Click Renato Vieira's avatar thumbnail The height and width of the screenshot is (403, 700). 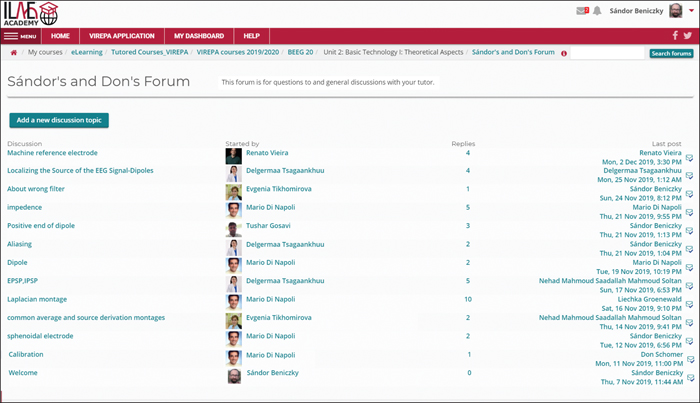point(233,156)
